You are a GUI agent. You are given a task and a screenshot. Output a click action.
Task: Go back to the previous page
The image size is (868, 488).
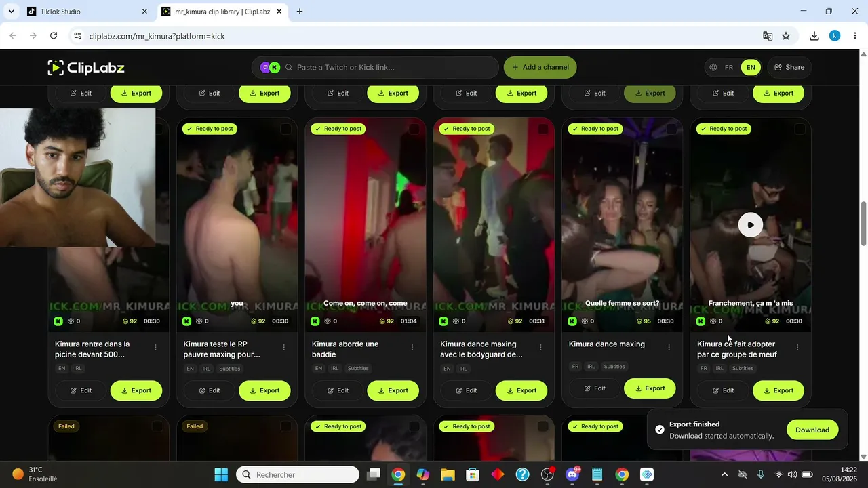click(x=13, y=36)
